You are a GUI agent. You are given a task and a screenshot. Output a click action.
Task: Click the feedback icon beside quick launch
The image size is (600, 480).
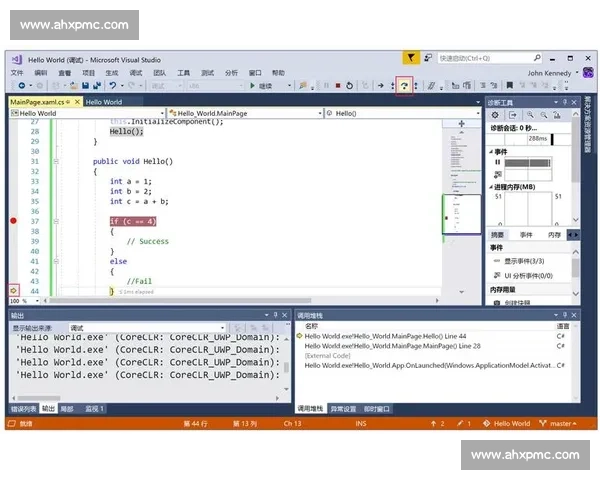pos(428,58)
